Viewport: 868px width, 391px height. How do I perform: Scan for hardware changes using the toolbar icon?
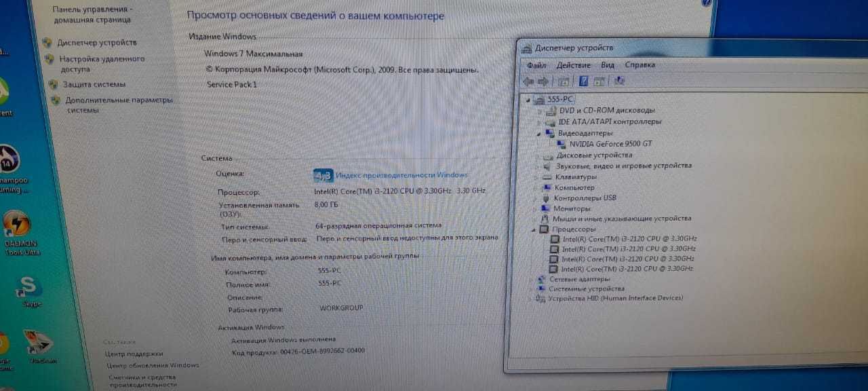[619, 81]
